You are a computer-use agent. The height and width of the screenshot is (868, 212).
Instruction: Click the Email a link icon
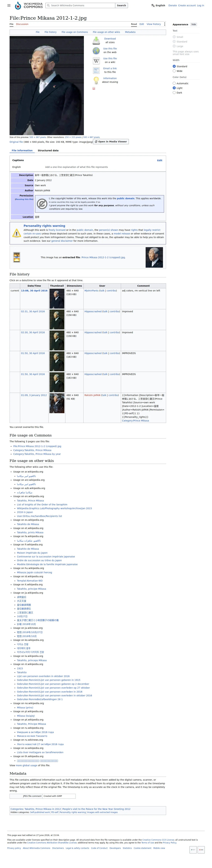[96, 70]
